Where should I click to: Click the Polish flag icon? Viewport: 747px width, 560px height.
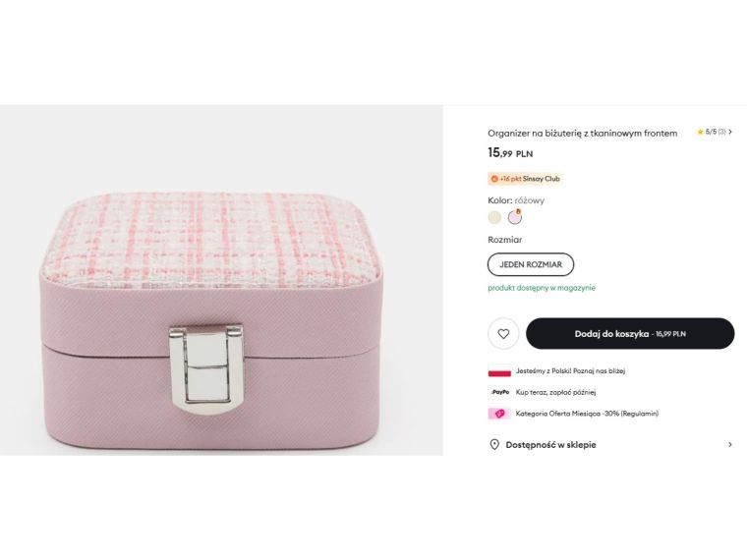499,371
